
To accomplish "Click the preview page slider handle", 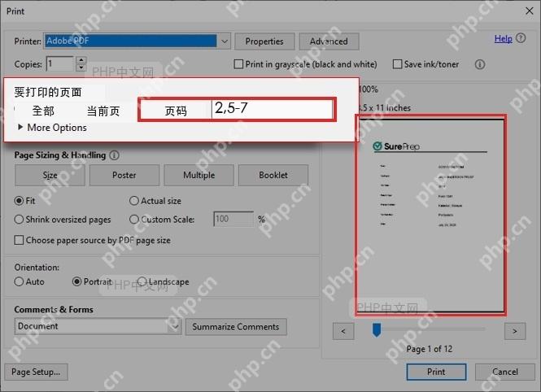I will pyautogui.click(x=377, y=330).
